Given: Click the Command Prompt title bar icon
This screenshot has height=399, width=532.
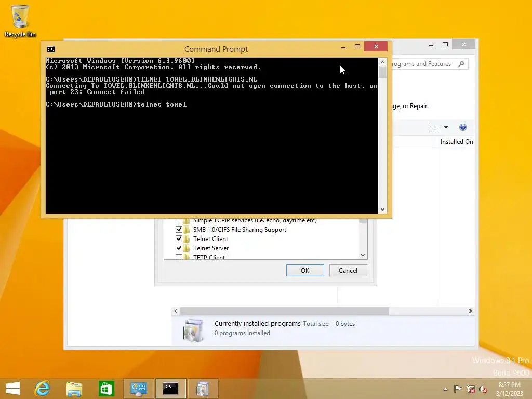Looking at the screenshot, I should point(51,49).
